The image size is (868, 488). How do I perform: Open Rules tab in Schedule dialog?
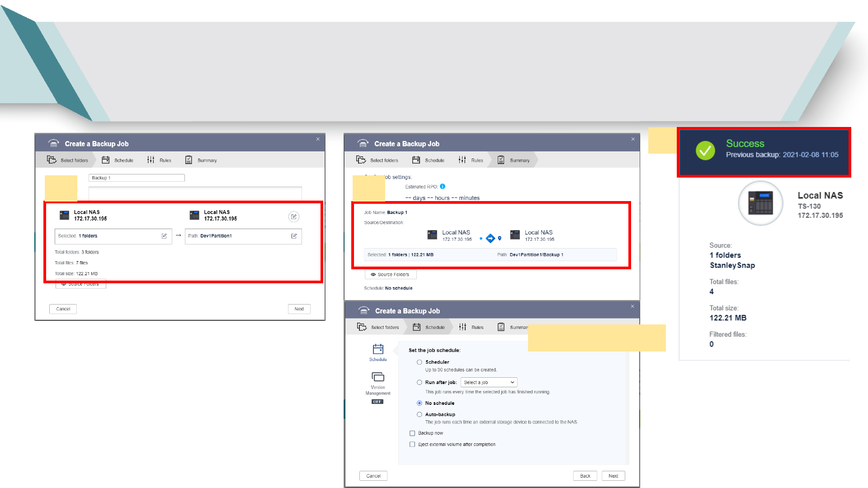coord(471,327)
